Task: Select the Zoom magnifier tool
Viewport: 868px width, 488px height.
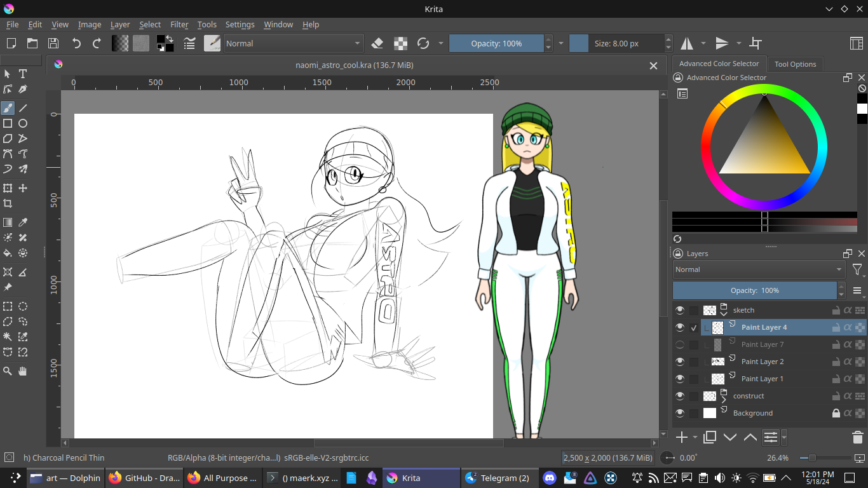Action: pyautogui.click(x=8, y=371)
